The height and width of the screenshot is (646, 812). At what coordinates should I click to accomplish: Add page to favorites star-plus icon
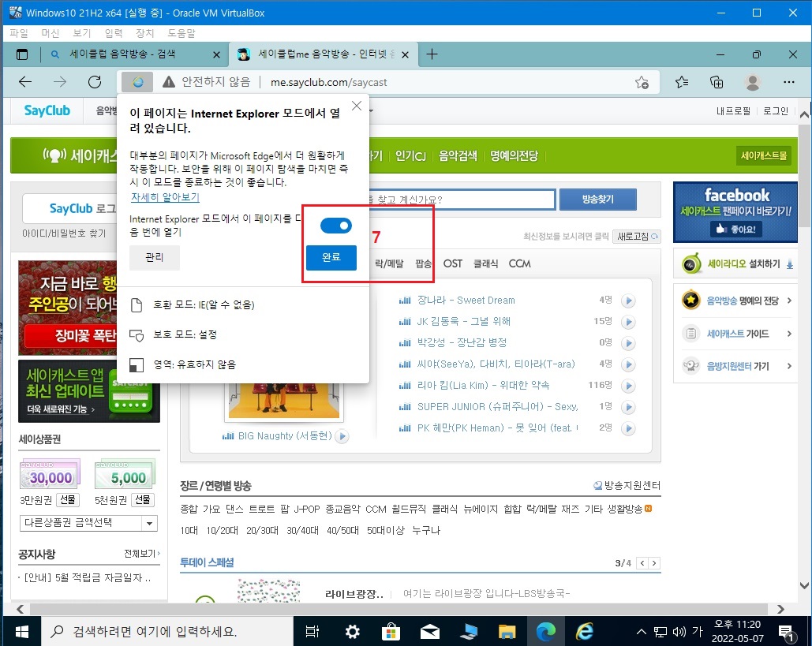(x=642, y=82)
